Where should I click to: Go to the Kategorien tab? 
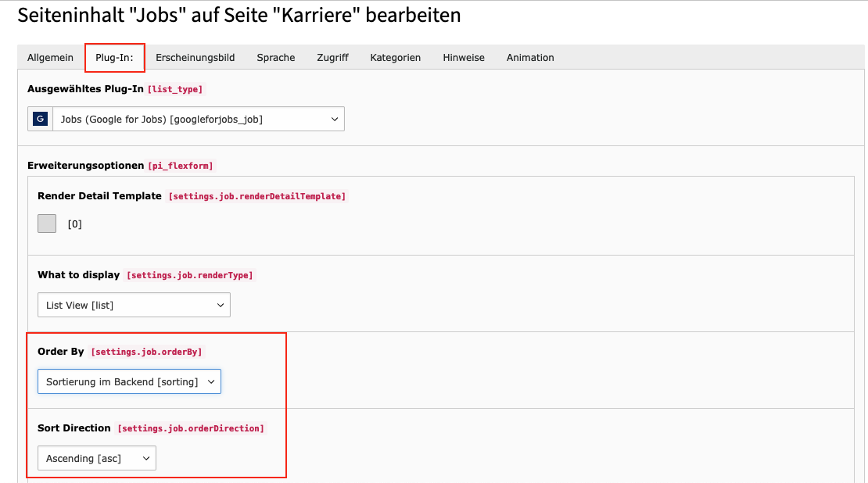click(395, 58)
